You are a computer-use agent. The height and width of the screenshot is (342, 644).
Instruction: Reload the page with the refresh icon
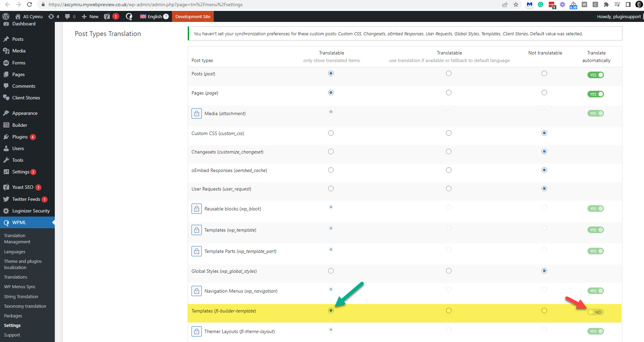pyautogui.click(x=29, y=4)
